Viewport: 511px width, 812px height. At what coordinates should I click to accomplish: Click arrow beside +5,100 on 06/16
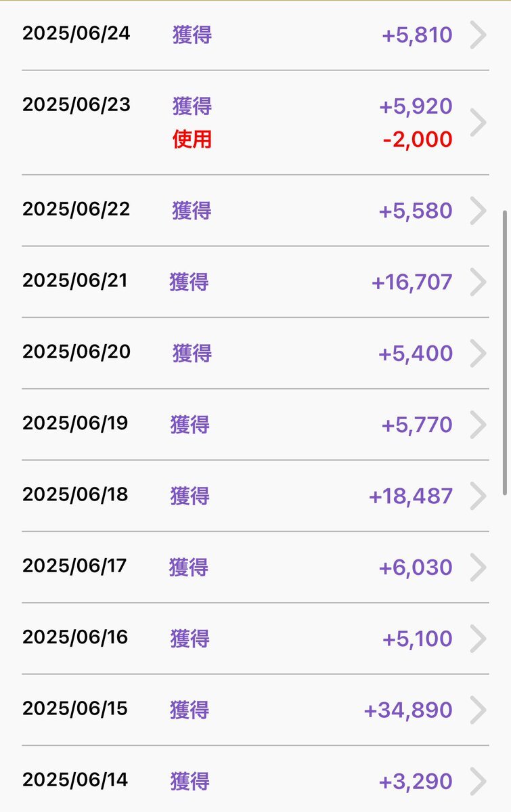[x=479, y=639]
